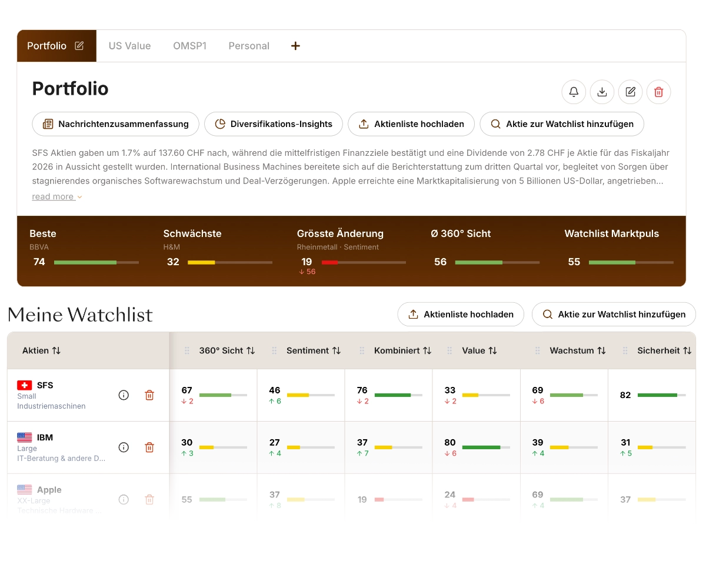
Task: Click the Schwächste H&M score bar
Action: pyautogui.click(x=230, y=262)
